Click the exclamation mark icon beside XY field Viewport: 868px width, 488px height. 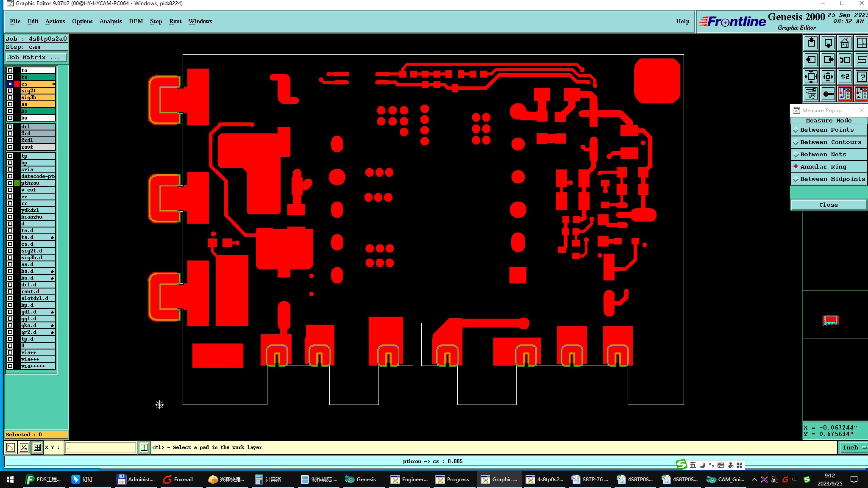tap(144, 447)
